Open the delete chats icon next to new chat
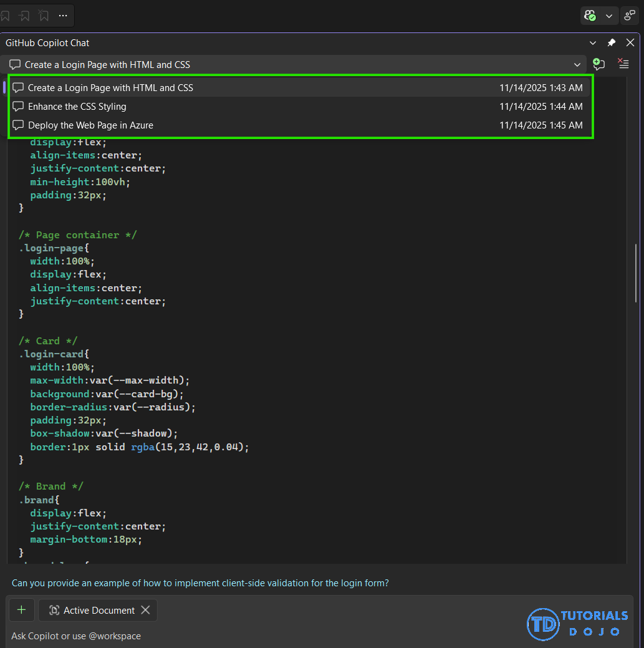 (x=622, y=64)
